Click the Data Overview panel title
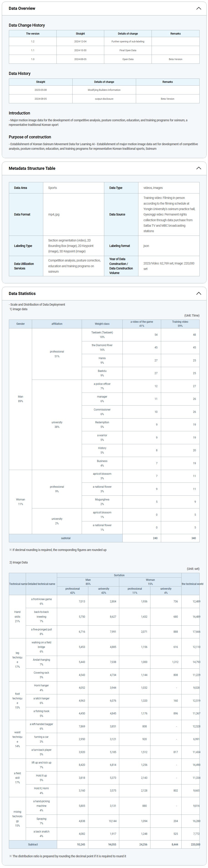 pos(22,8)
